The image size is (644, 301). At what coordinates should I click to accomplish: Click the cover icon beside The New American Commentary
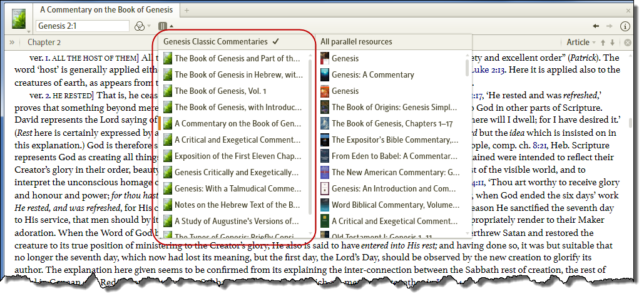tap(325, 172)
